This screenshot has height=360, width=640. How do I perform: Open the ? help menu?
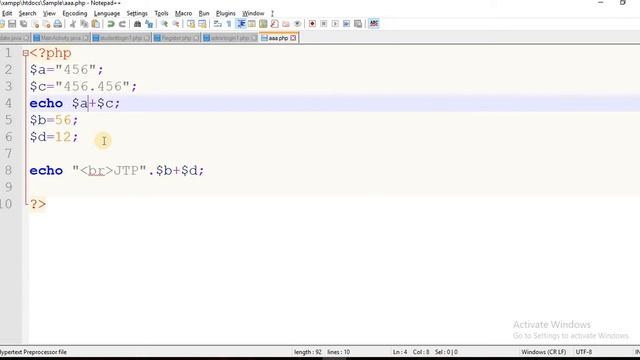pyautogui.click(x=272, y=13)
